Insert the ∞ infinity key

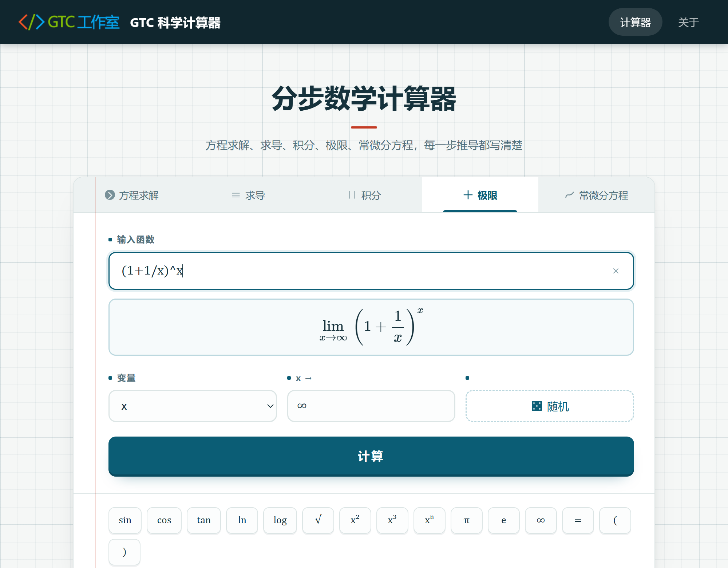541,520
